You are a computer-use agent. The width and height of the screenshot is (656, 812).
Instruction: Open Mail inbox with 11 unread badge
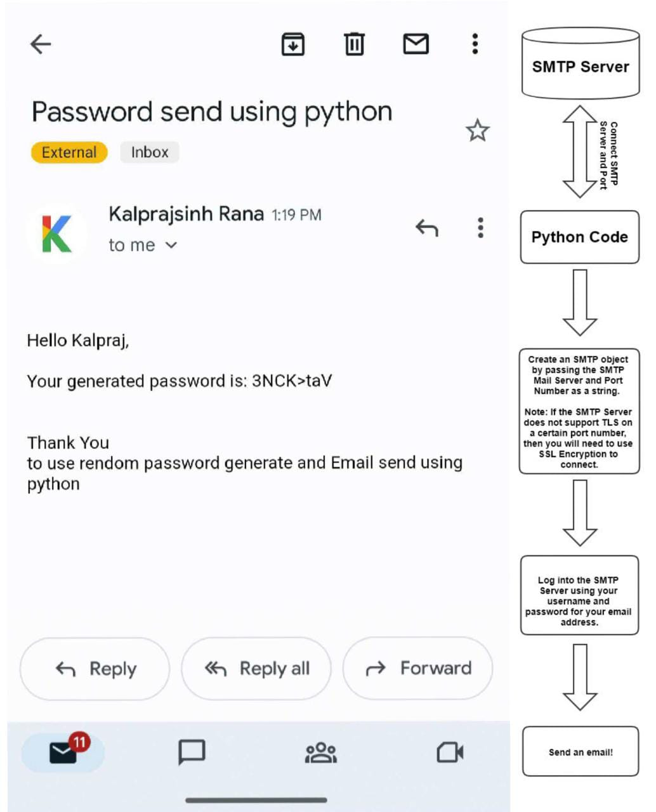pyautogui.click(x=62, y=752)
